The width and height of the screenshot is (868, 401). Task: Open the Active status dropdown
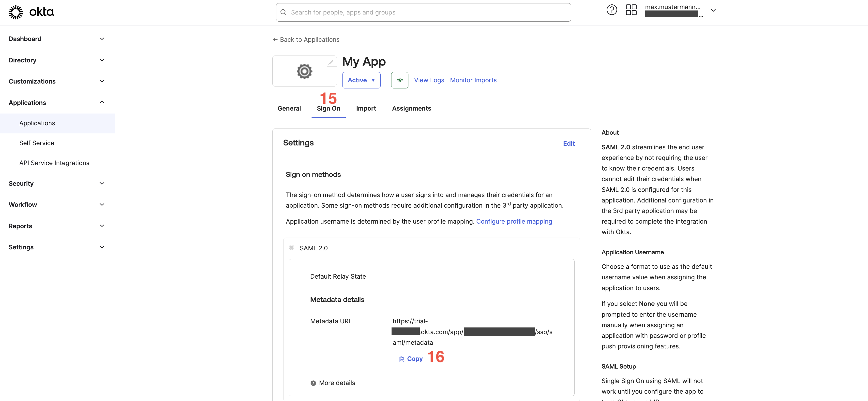tap(361, 80)
